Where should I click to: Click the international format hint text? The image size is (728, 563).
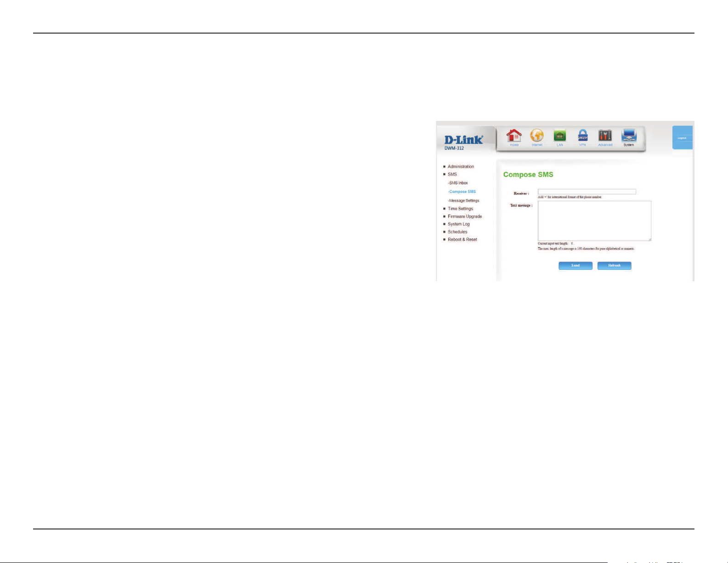coord(570,197)
